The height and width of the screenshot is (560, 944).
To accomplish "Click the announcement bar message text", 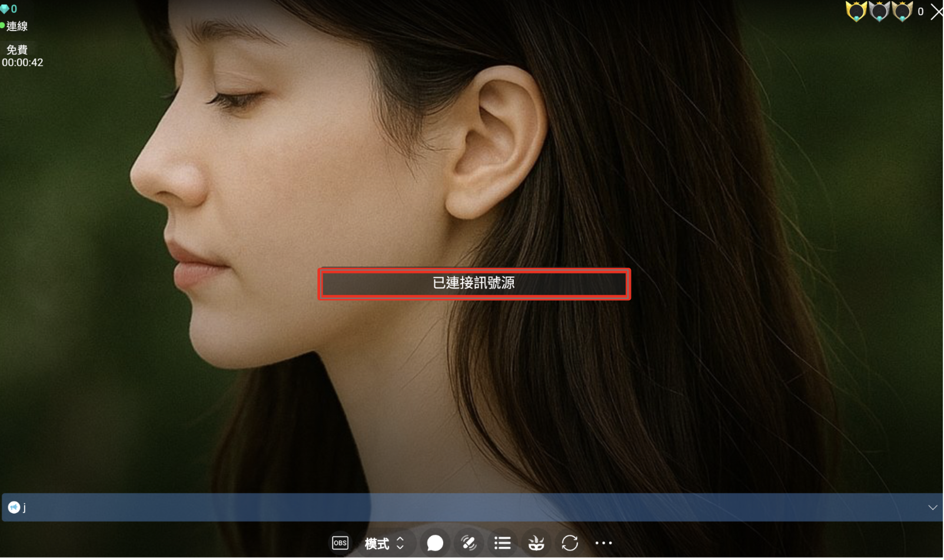I will [24, 508].
